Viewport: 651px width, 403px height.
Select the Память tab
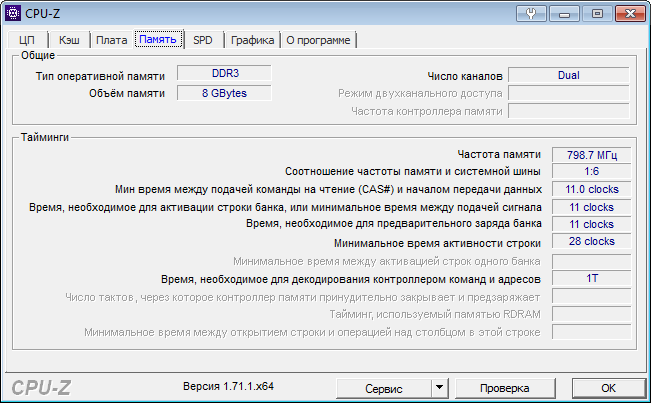pos(158,39)
